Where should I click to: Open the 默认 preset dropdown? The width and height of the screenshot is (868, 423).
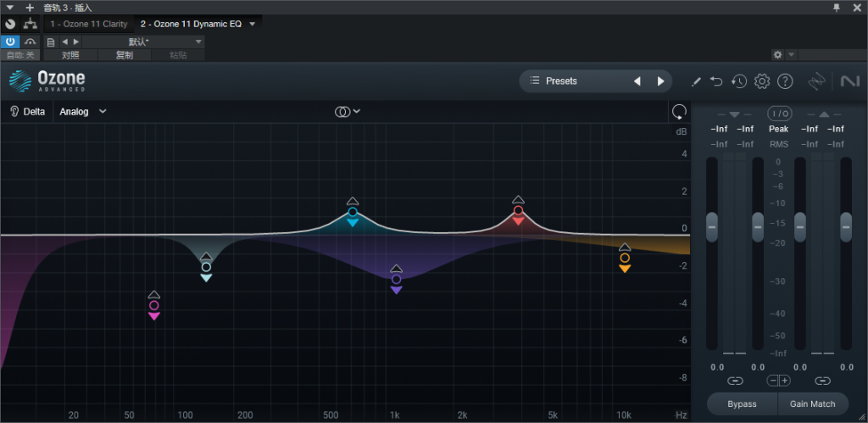pyautogui.click(x=143, y=42)
